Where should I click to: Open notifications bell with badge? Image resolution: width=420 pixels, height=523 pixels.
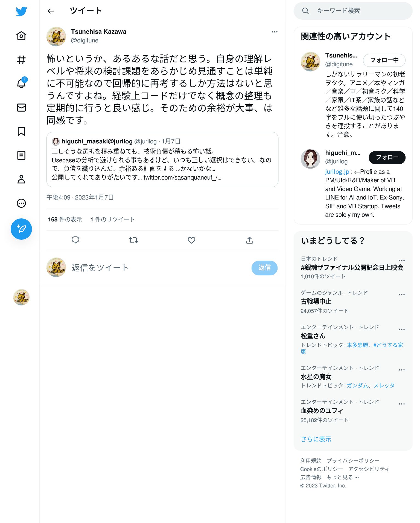pos(21,83)
